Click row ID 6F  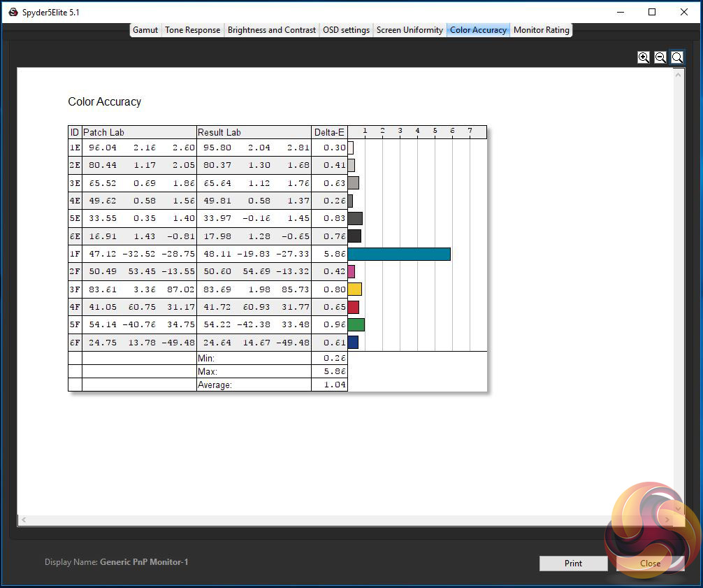tap(75, 343)
